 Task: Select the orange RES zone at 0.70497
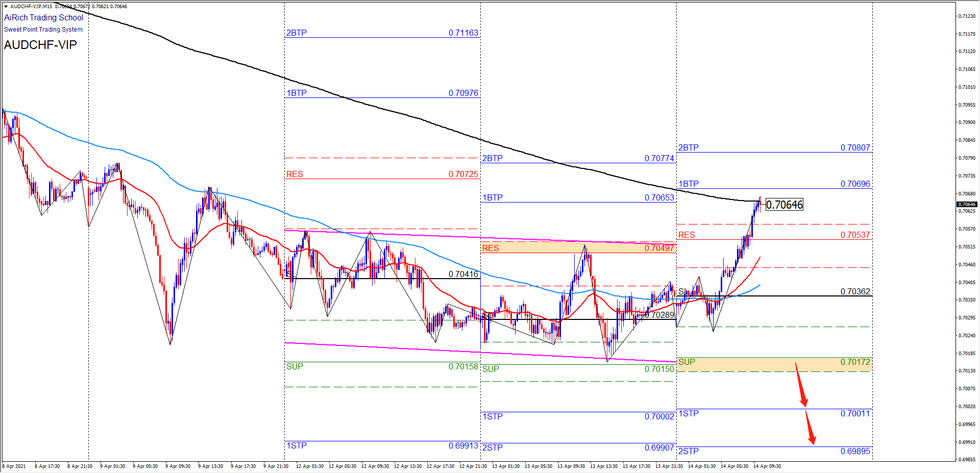pyautogui.click(x=578, y=248)
